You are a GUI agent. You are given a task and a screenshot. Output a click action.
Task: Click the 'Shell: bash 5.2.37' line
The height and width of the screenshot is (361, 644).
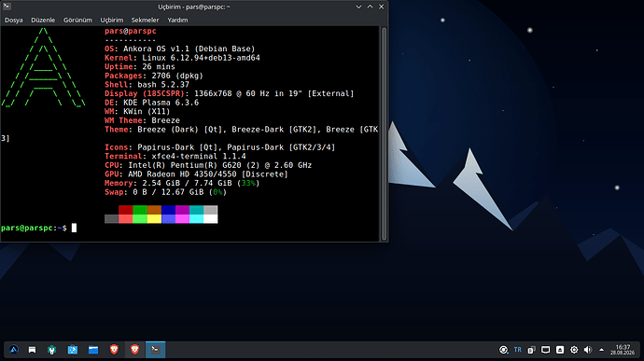point(147,85)
